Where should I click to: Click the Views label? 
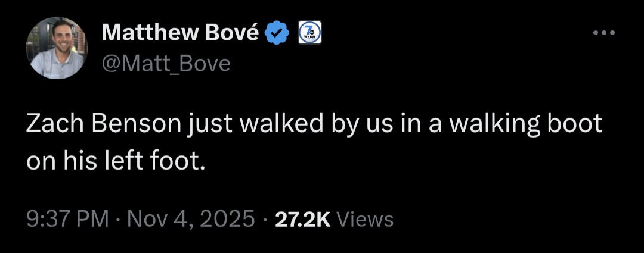point(365,220)
